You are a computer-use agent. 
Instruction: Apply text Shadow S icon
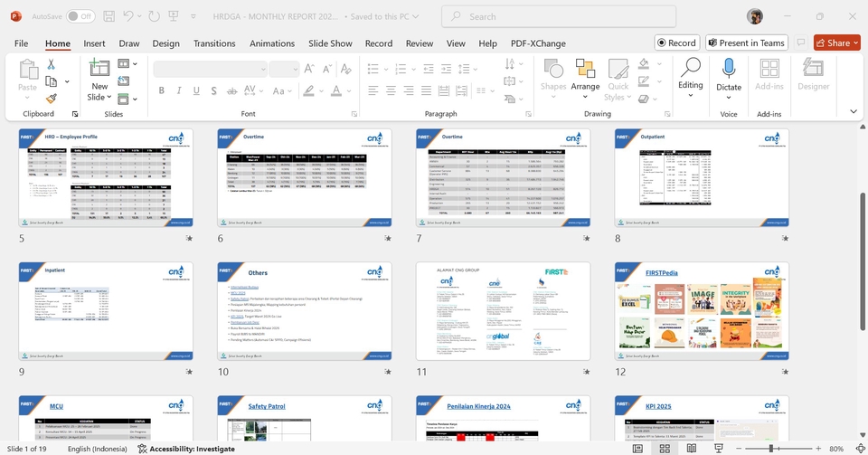(213, 90)
